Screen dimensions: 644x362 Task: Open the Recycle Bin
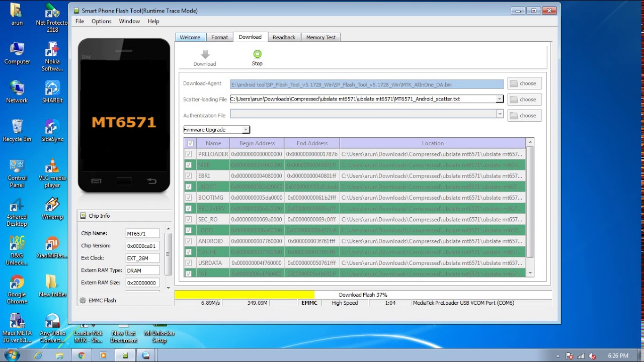(x=17, y=130)
